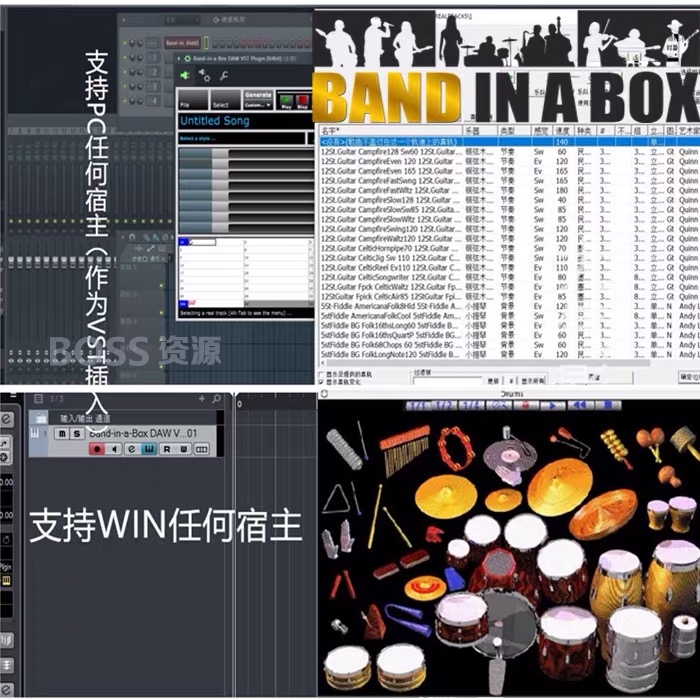This screenshot has height=700, width=700.
Task: Click horizontal scrollbar of RealTracks list
Action: [487, 363]
